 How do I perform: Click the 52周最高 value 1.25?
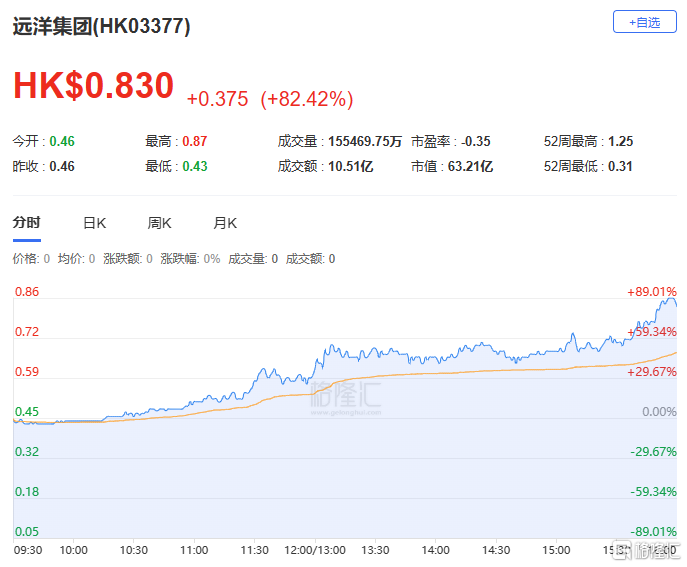620,141
